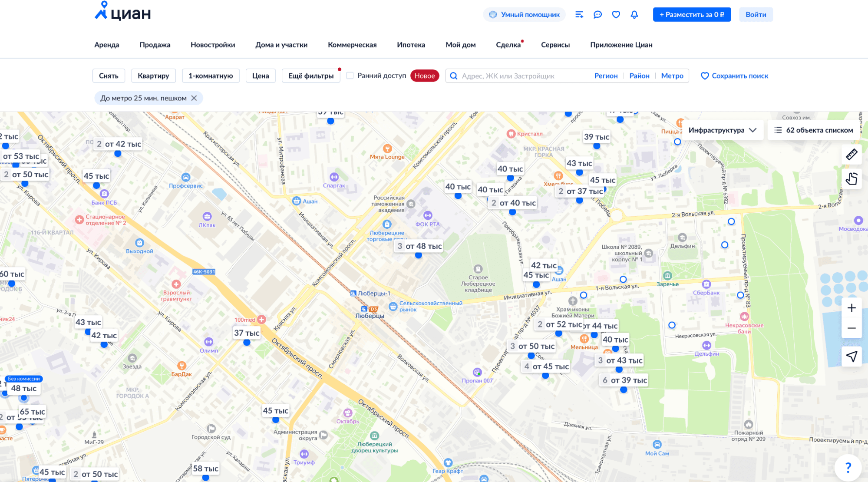Click the Сохранить поиск link
The width and height of the screenshot is (868, 482).
coord(734,76)
